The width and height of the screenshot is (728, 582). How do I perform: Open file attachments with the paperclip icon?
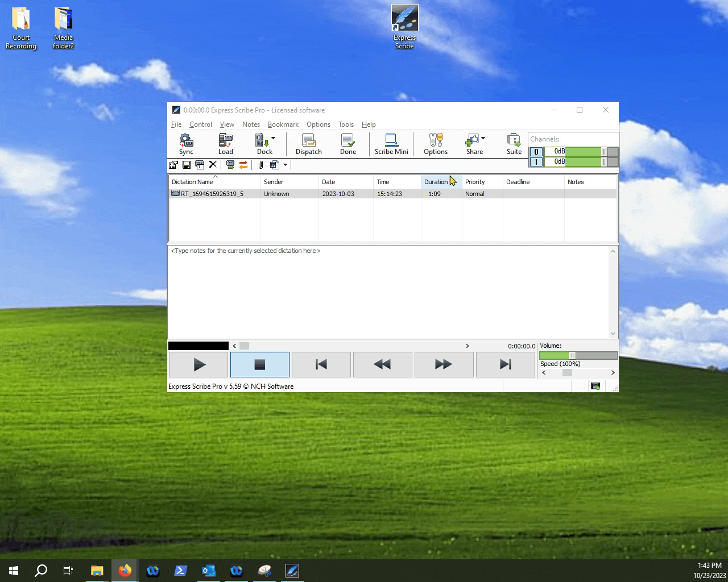pos(260,165)
